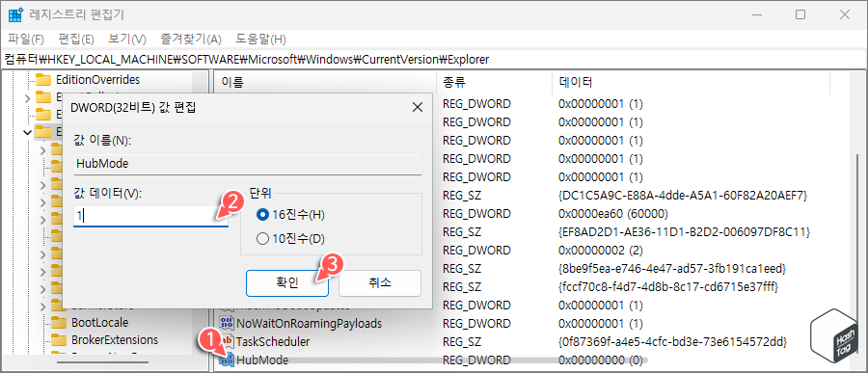
Task: Minimize the Registry Editor window
Action: pyautogui.click(x=756, y=15)
